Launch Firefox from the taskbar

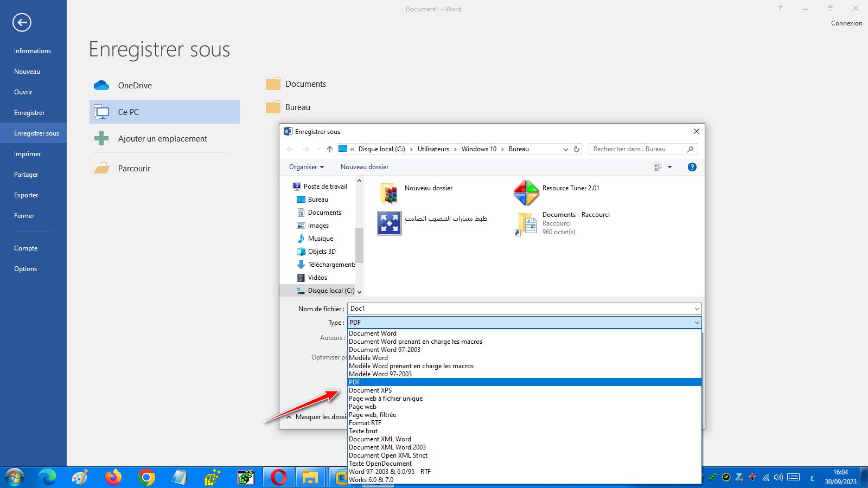click(x=113, y=477)
